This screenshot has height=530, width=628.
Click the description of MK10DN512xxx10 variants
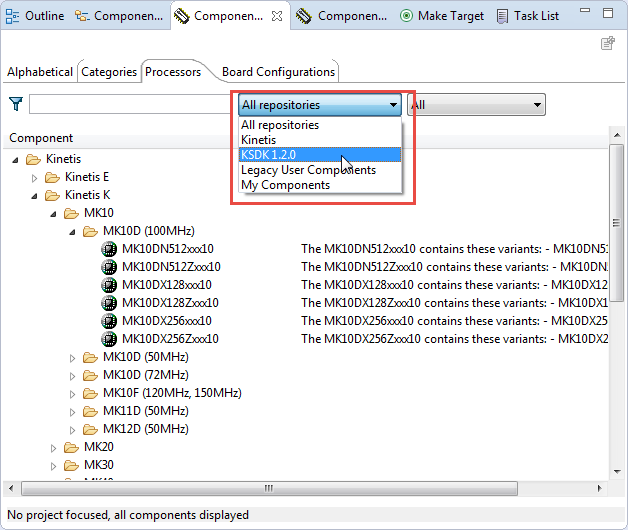pyautogui.click(x=455, y=249)
